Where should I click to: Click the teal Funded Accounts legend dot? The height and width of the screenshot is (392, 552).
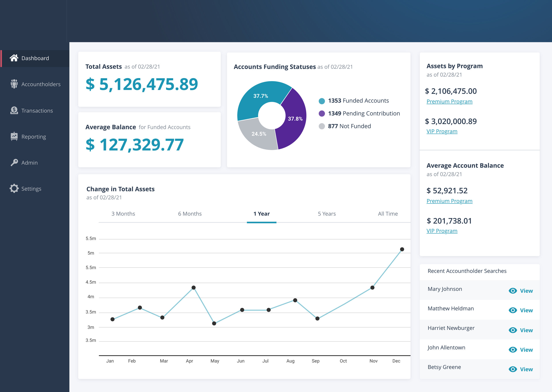(322, 101)
